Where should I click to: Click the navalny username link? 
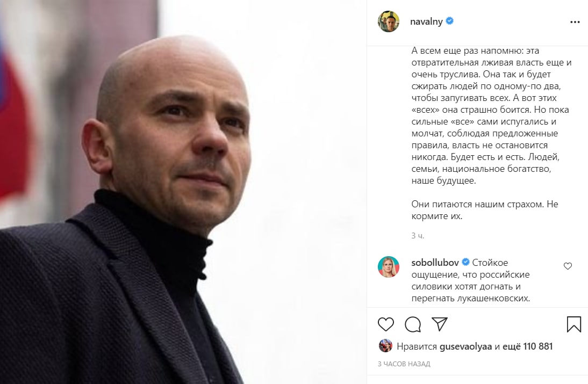point(426,21)
